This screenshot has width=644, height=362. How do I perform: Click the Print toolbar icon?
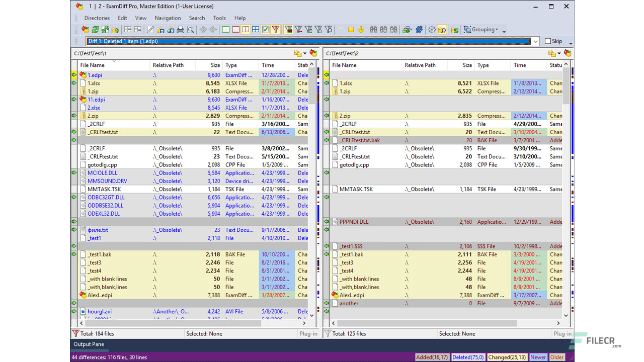coord(181,29)
